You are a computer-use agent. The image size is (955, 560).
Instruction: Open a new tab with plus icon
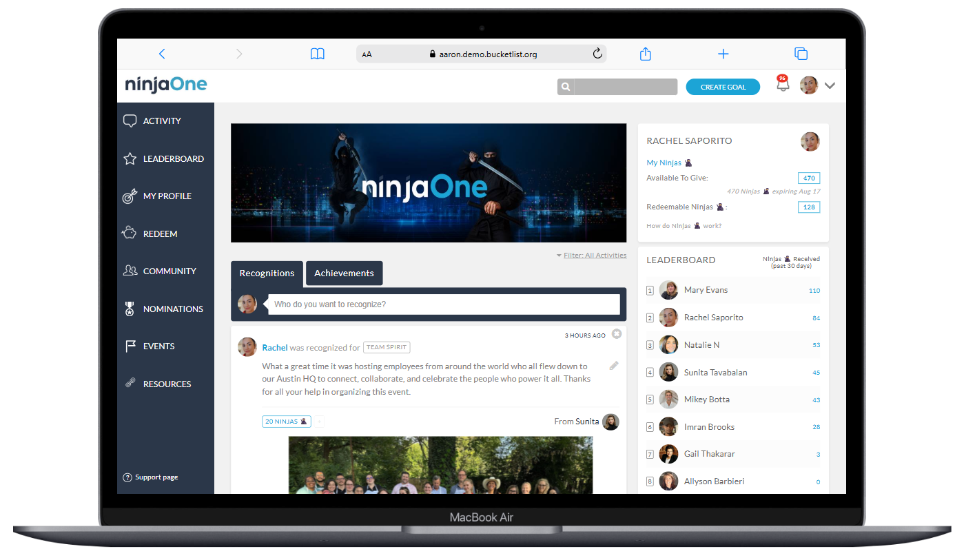[723, 54]
